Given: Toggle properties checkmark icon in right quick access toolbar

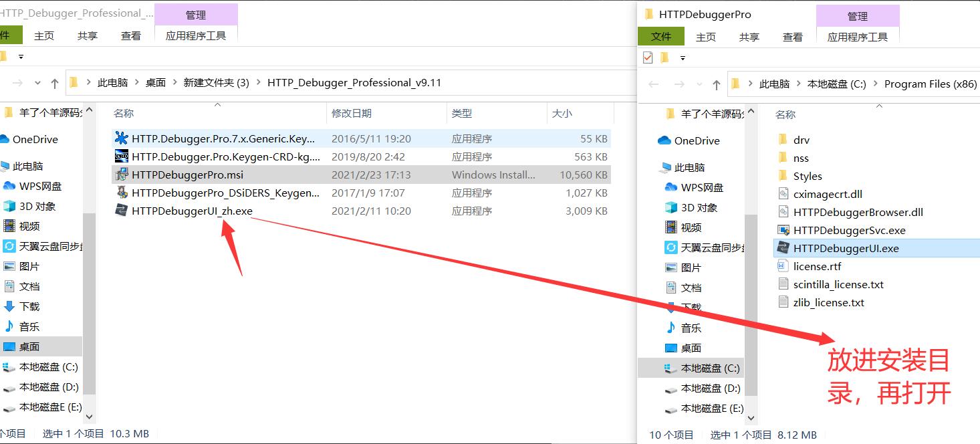Looking at the screenshot, I should [x=647, y=58].
